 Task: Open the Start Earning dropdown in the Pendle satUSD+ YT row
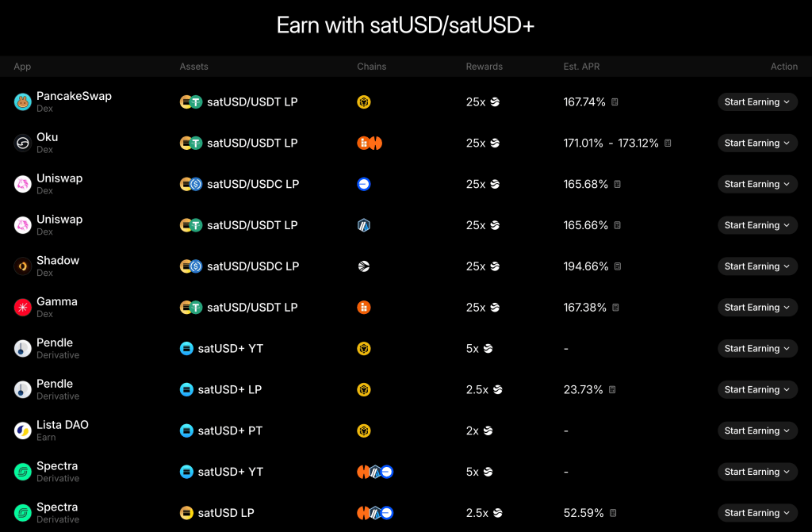[x=757, y=348]
